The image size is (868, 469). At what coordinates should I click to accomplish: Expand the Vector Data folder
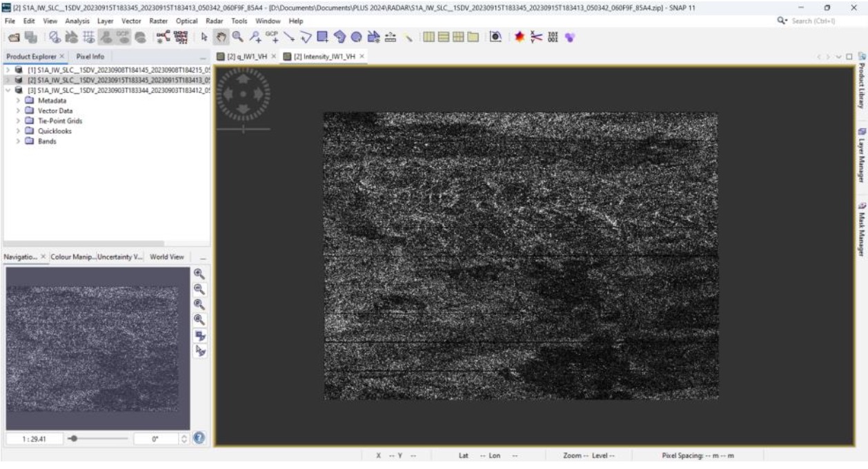click(18, 110)
